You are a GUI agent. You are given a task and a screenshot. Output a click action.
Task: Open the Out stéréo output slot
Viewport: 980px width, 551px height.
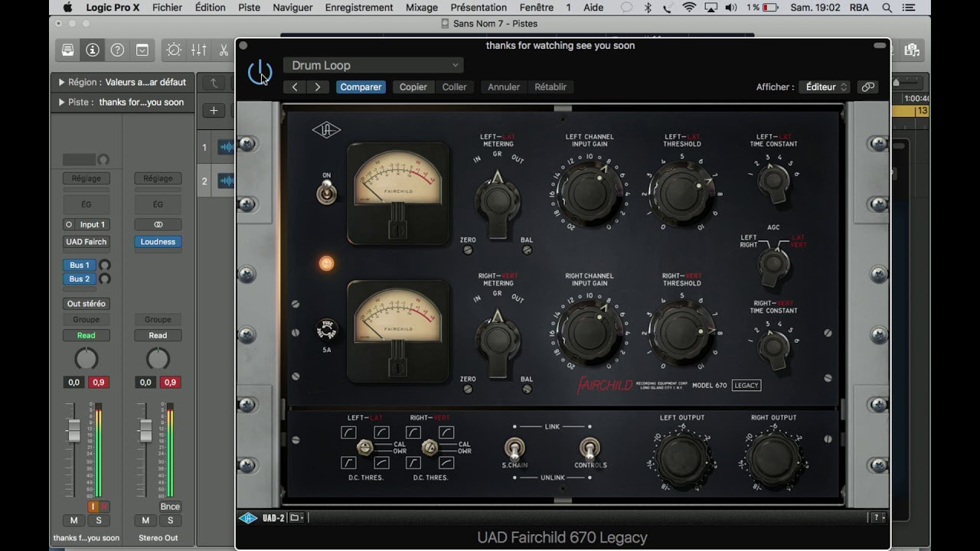pos(86,304)
